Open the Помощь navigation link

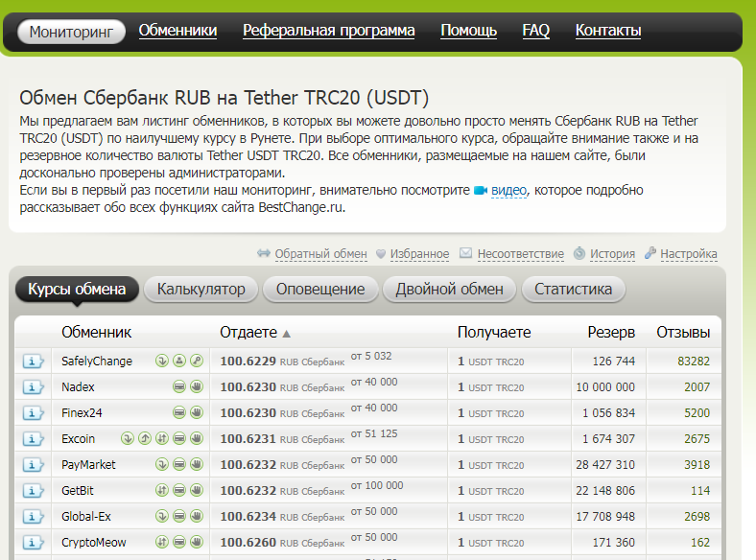(x=468, y=31)
